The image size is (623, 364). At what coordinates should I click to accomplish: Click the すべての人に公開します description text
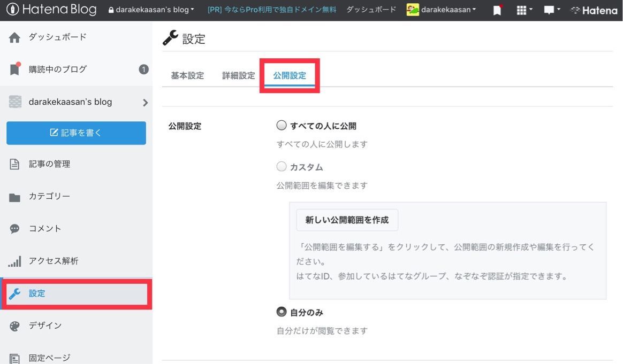pyautogui.click(x=322, y=144)
